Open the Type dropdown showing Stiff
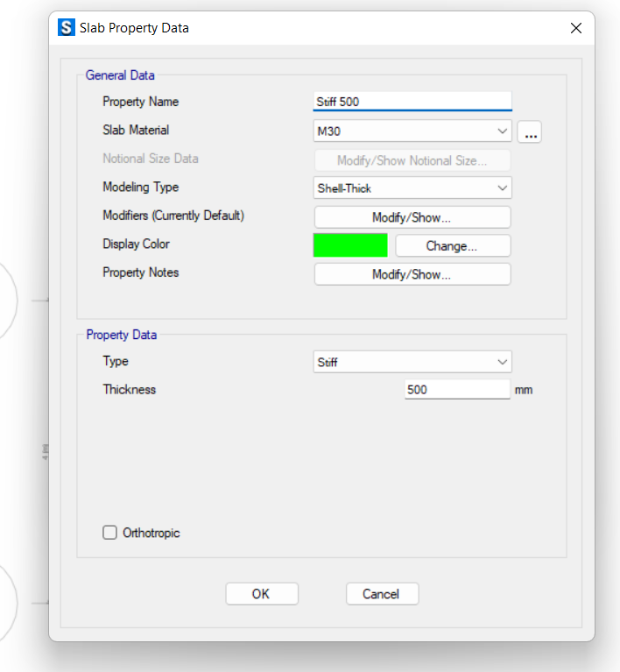Screen dimensions: 620x672 pyautogui.click(x=412, y=362)
